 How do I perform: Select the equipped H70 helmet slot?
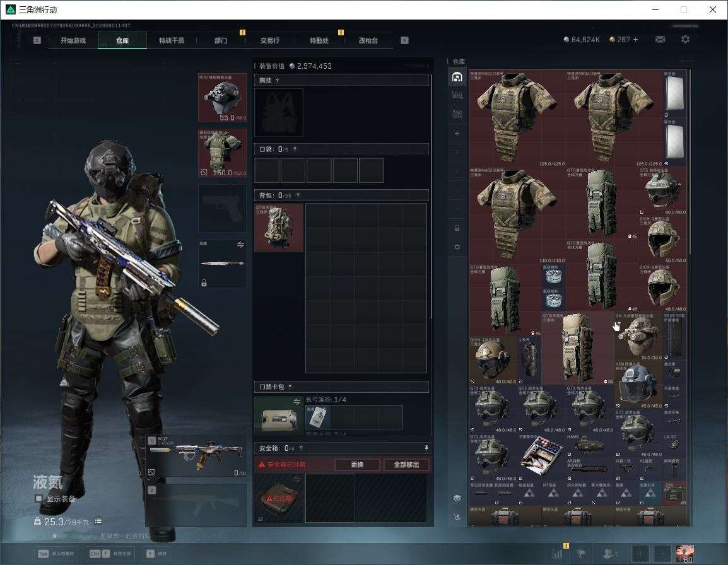pos(223,98)
